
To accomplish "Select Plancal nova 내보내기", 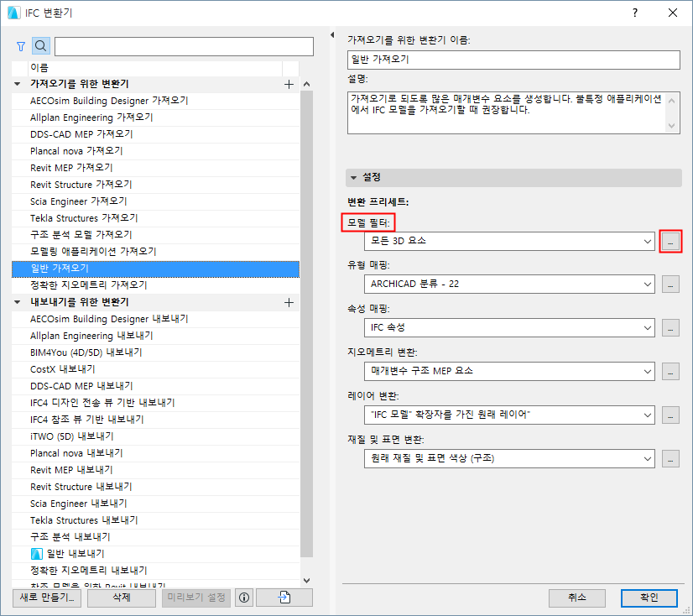I will [155, 454].
